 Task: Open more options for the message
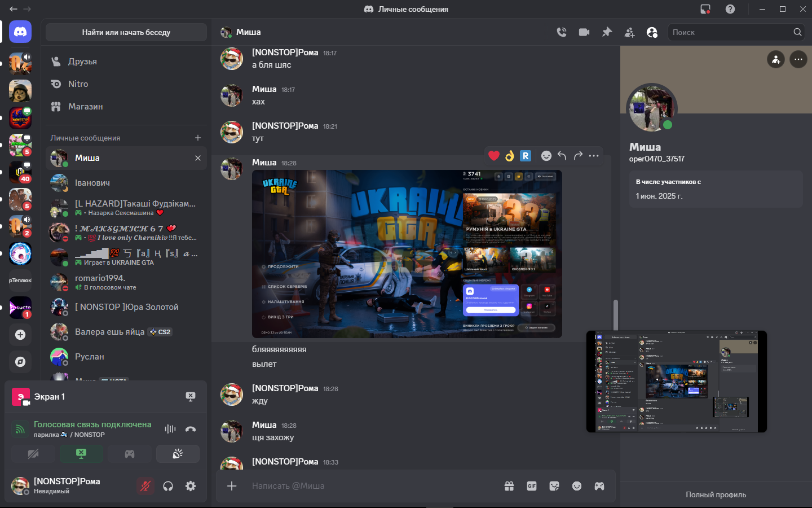coord(594,156)
